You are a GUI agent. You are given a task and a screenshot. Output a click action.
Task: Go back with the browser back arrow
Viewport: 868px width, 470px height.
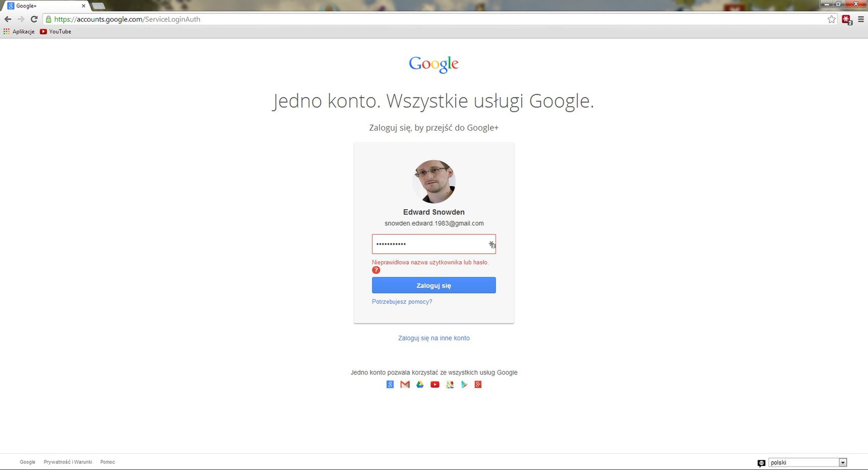8,19
